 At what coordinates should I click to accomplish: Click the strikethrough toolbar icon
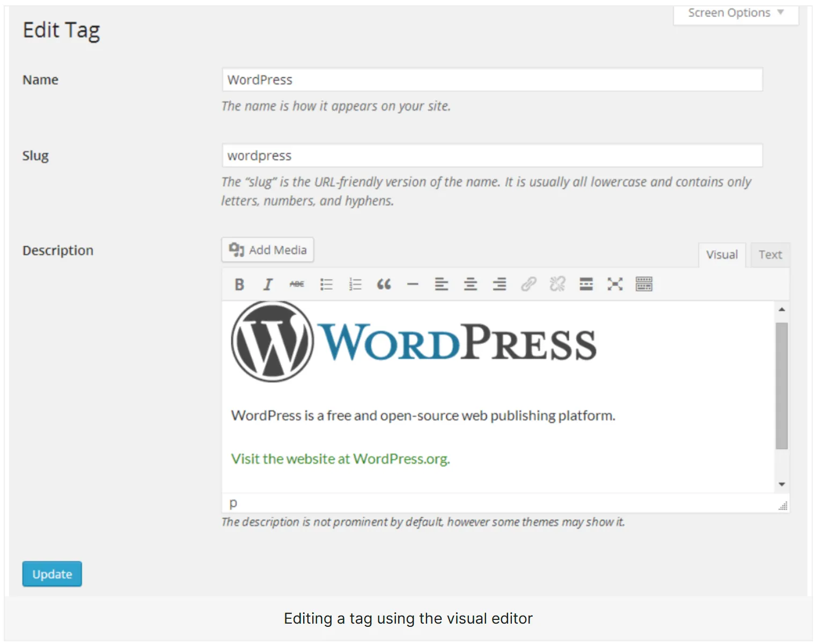click(x=297, y=284)
